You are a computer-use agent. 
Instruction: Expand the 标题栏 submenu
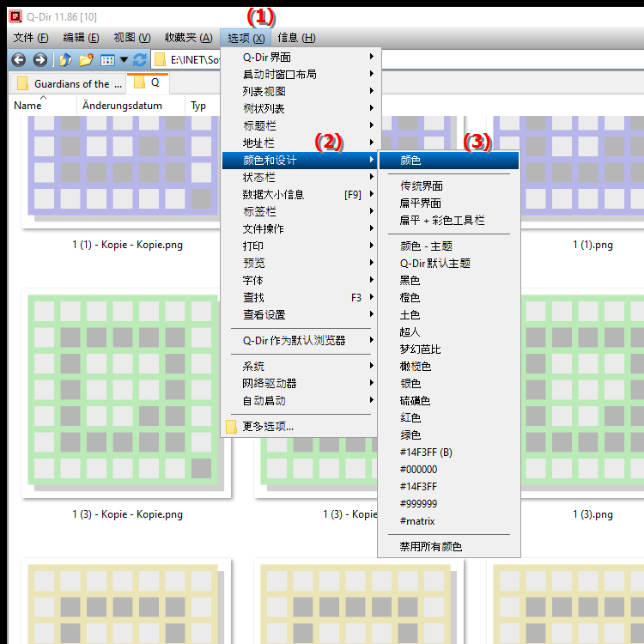point(299,125)
